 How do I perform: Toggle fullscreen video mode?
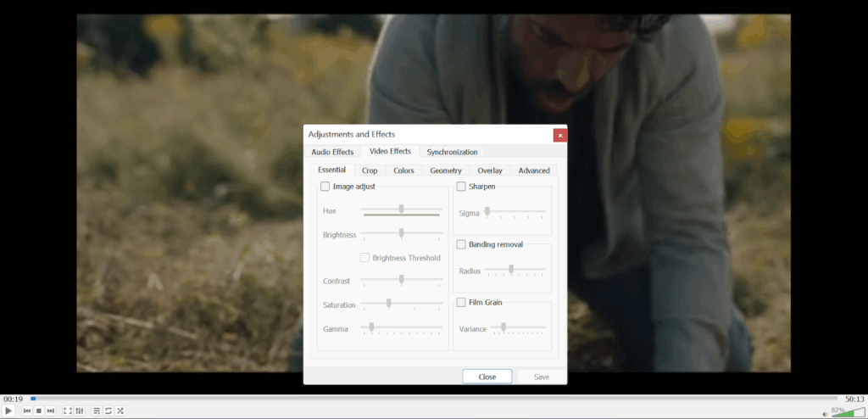[68, 411]
